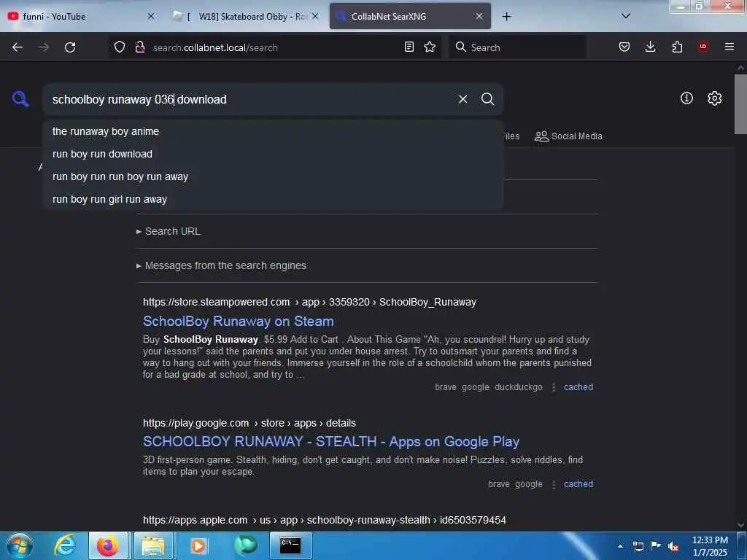Open cached link for Google Play result
The image size is (747, 560).
[578, 484]
